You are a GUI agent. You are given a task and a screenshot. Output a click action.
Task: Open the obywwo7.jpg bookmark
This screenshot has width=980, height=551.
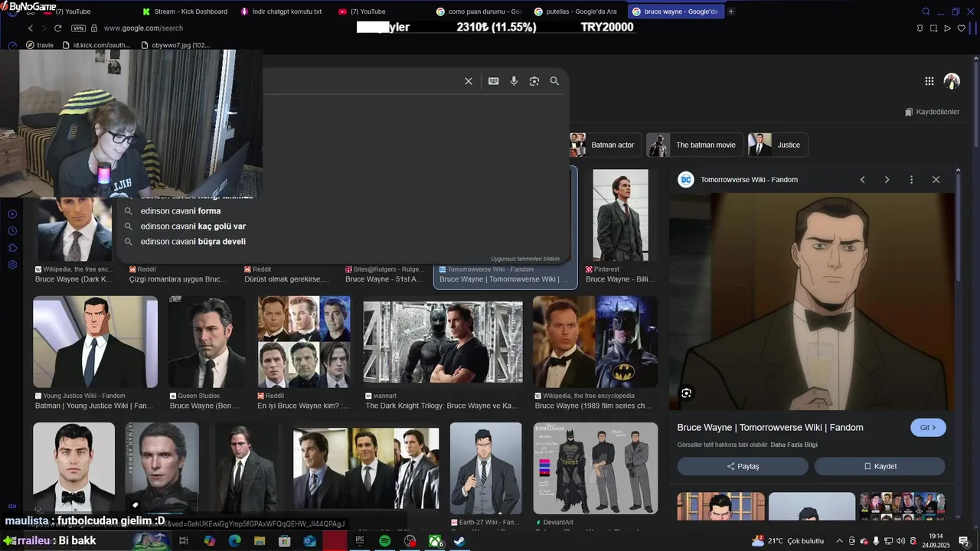[175, 45]
